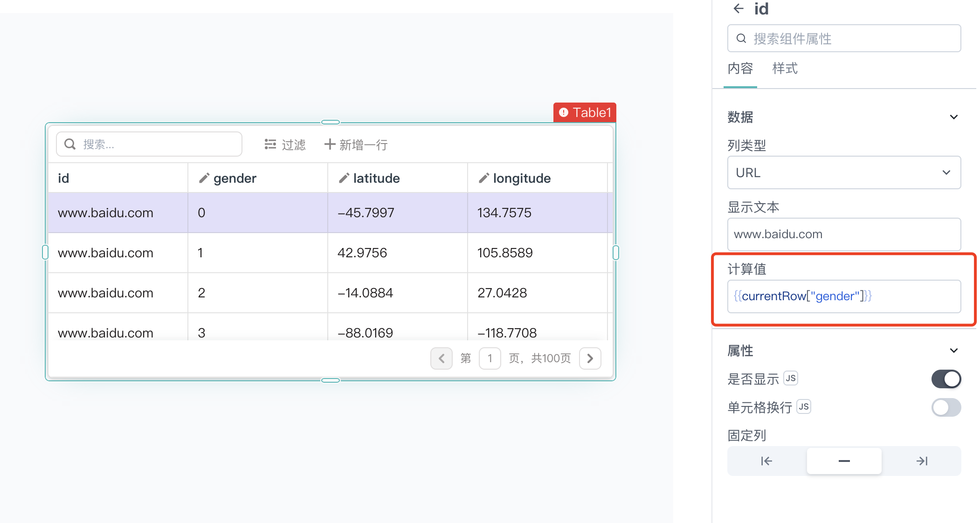Screen dimensions: 980x523
Task: Click the top resize handle of Table1
Action: pos(331,122)
